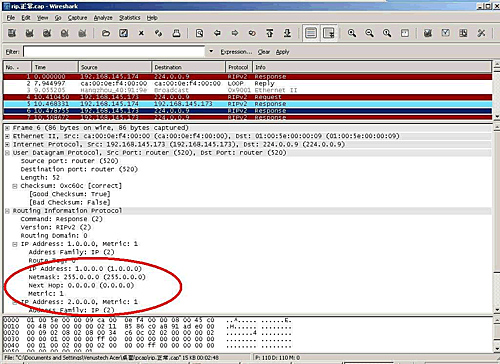The width and height of the screenshot is (500, 364).
Task: Open a capture file via folder icon
Action: click(106, 33)
